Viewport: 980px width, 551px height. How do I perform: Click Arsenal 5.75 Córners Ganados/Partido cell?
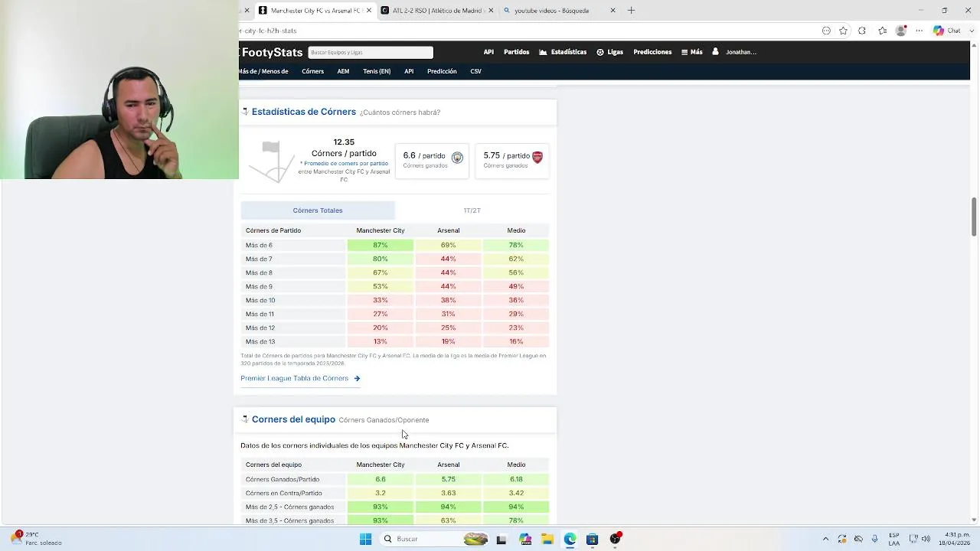pos(448,479)
